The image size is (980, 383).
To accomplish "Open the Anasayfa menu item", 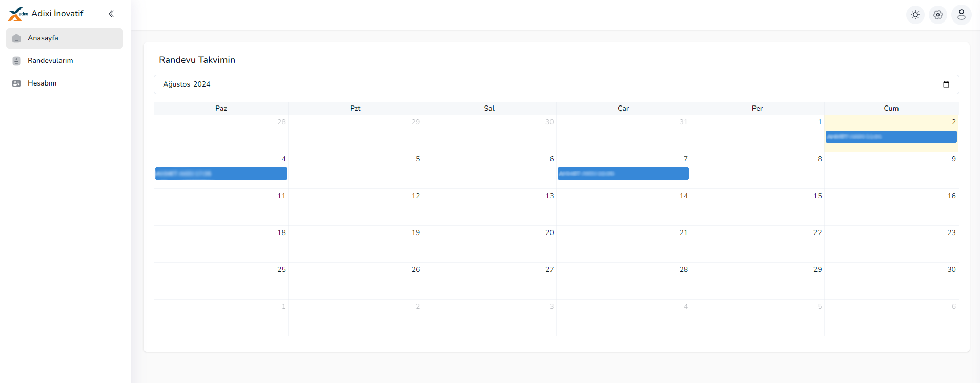I will point(65,38).
